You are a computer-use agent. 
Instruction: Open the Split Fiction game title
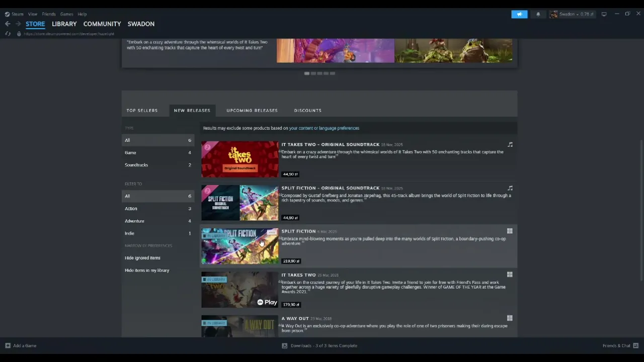(x=298, y=232)
